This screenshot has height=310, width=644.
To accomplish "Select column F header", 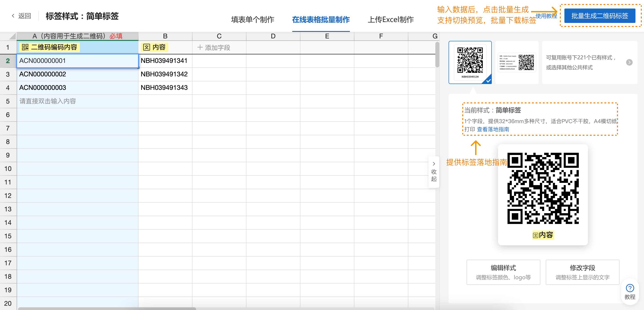I will [x=381, y=36].
